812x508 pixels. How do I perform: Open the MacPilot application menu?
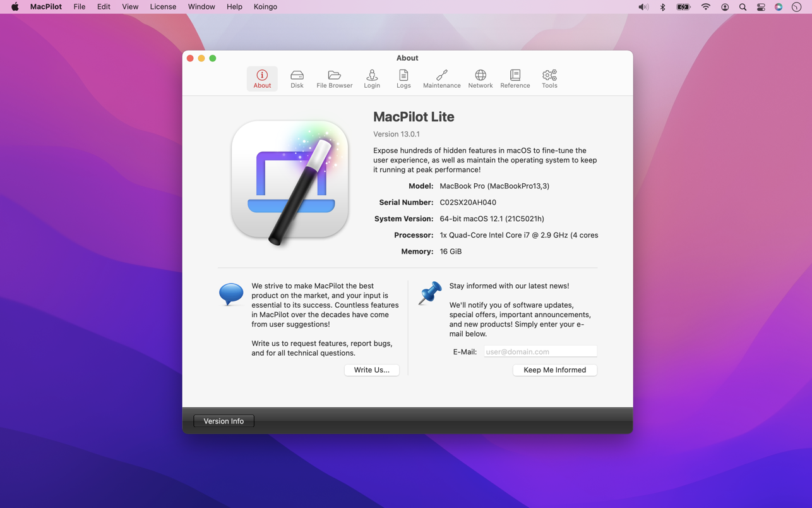coord(46,7)
